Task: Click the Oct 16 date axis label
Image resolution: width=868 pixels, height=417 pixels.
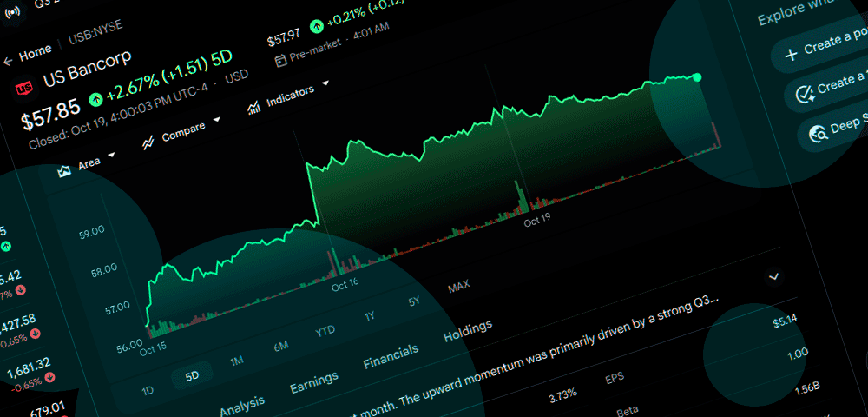Action: point(345,285)
